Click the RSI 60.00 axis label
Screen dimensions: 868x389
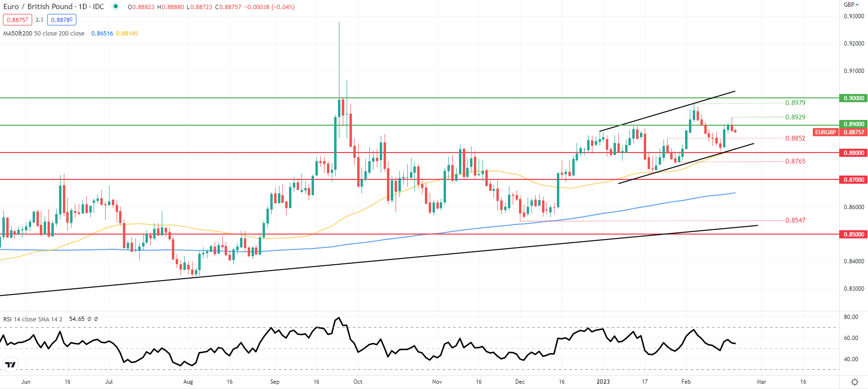pos(851,338)
